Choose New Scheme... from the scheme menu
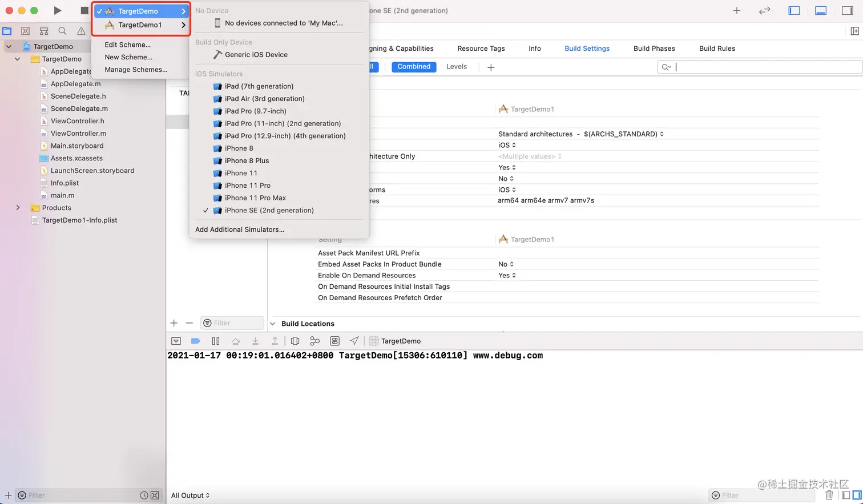The height and width of the screenshot is (504, 863). coord(128,57)
